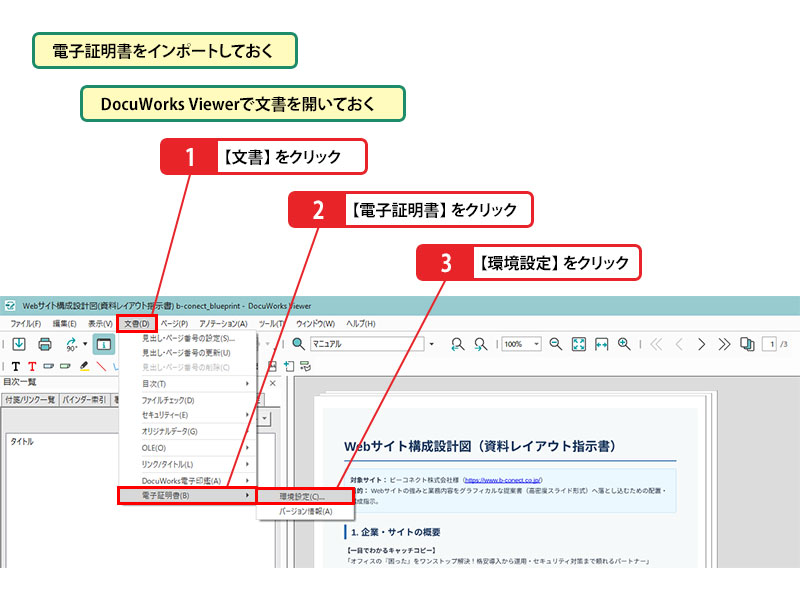Click the page number input box
Image resolution: width=800 pixels, height=600 pixels.
pos(769,344)
